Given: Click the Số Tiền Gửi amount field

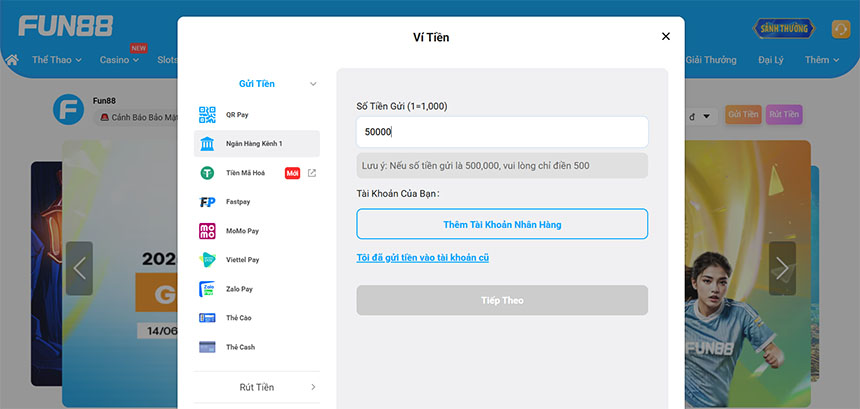Looking at the screenshot, I should tap(502, 132).
